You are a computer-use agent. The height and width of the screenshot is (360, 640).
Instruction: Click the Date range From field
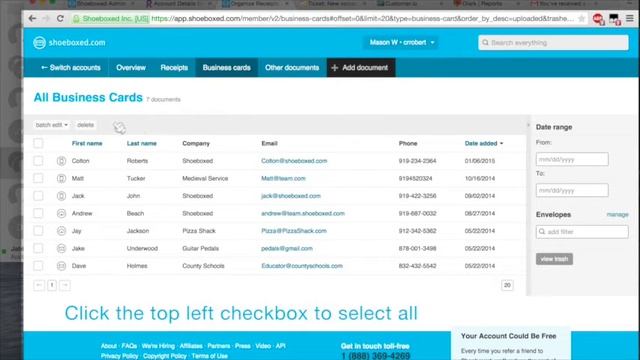[572, 159]
